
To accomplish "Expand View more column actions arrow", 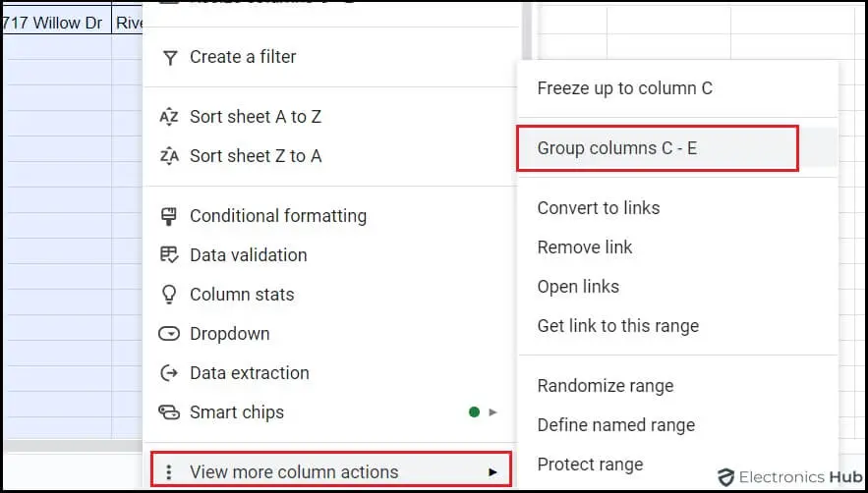I will pos(493,472).
